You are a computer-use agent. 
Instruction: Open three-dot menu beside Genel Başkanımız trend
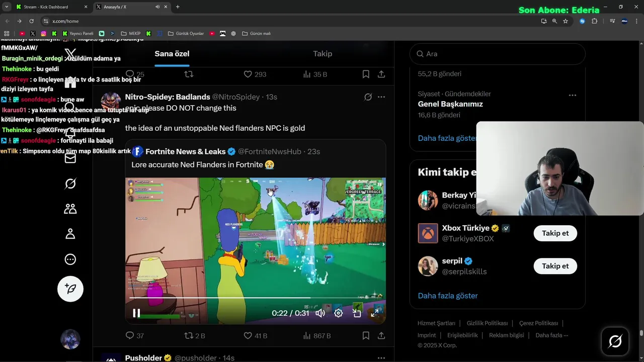[x=572, y=95]
